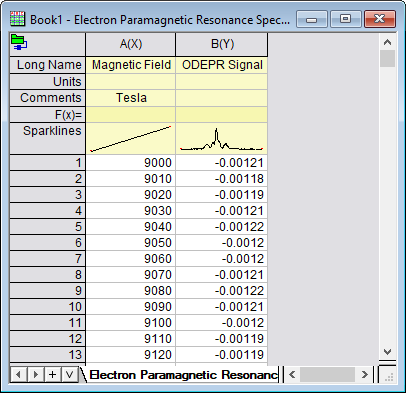Click -0.0012 in row 11

tap(222, 323)
